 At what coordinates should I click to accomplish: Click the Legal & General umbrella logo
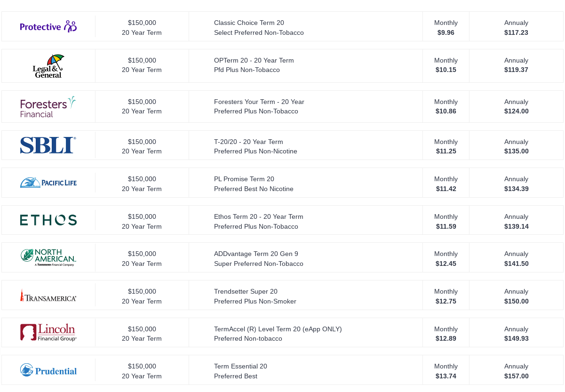tap(48, 66)
